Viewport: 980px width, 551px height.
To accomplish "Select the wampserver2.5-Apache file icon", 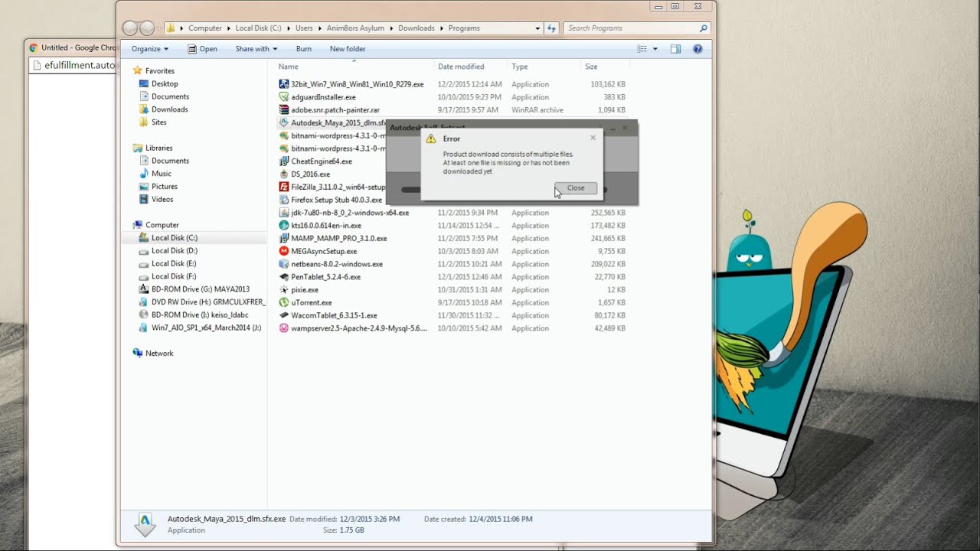I will [x=284, y=328].
